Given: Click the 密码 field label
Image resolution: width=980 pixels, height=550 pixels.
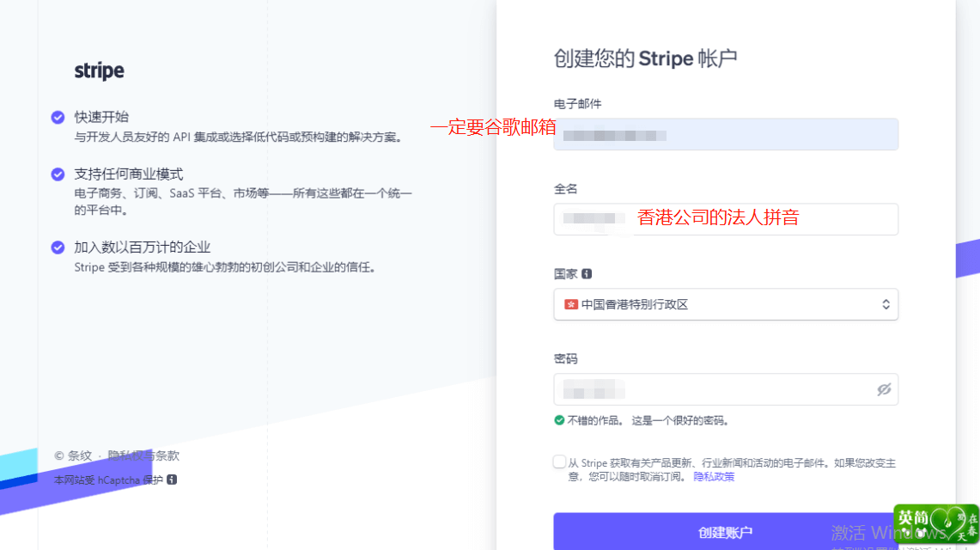Looking at the screenshot, I should pos(566,358).
